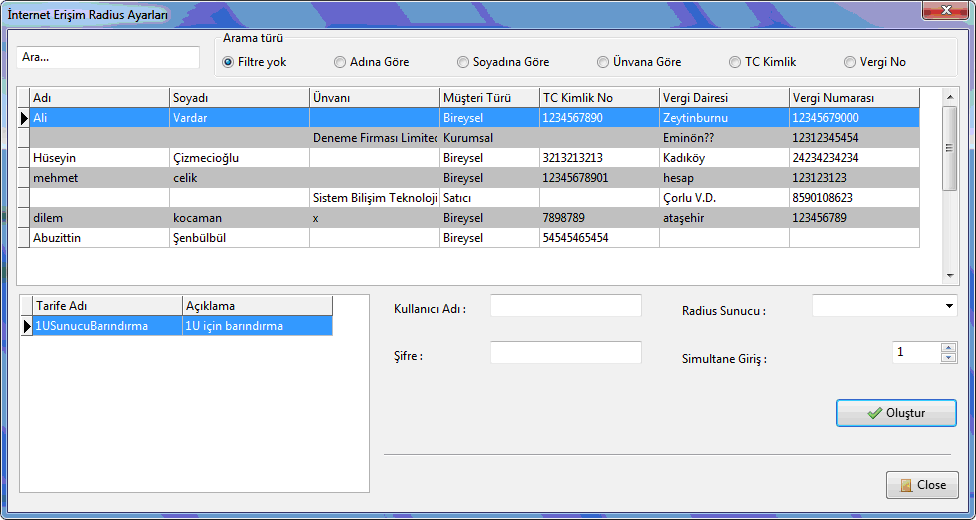Click the Zeytinburnu tax office cell
Viewport: 976px width, 520px height.
tap(725, 118)
